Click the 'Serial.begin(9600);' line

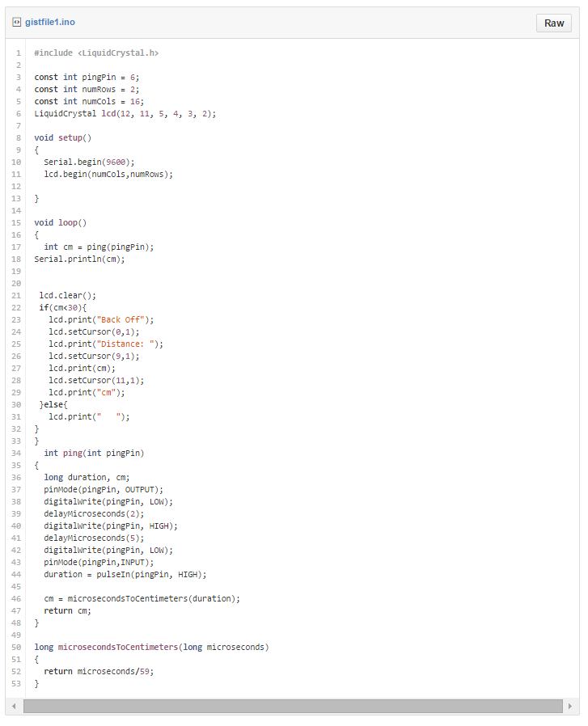89,162
